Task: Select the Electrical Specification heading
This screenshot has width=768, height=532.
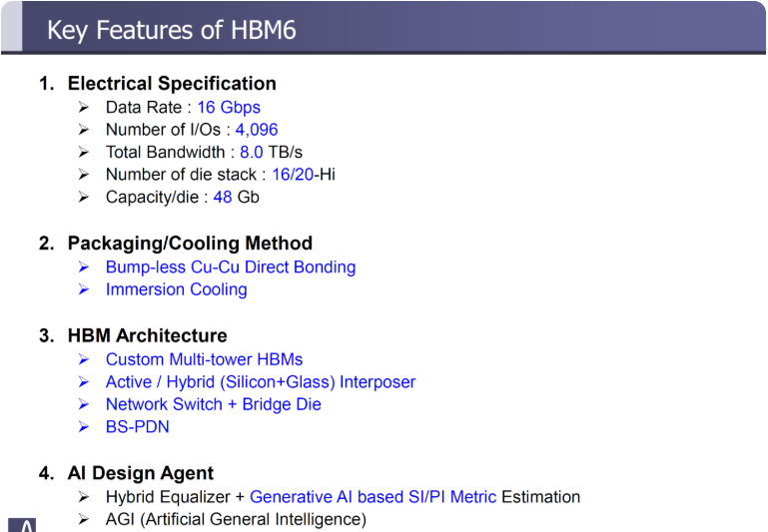Action: click(x=171, y=84)
